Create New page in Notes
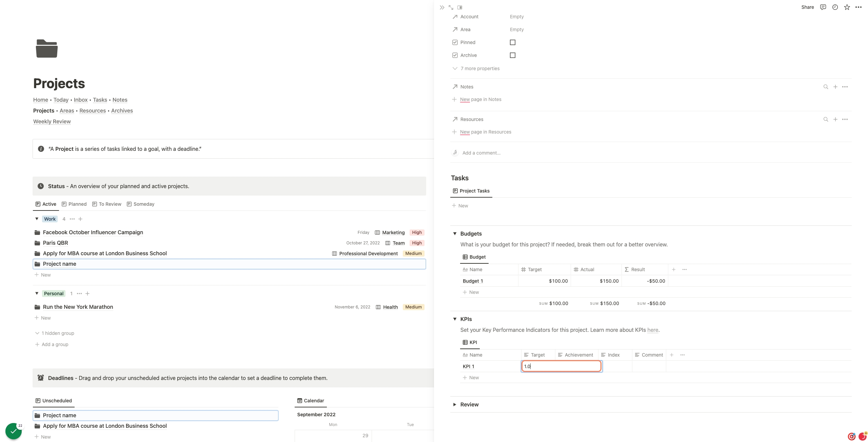Viewport: 868px width, 442px height. click(477, 99)
